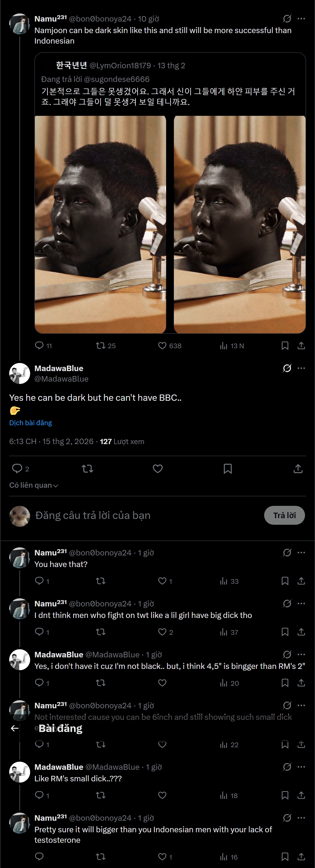Open quoted user @LymOrion18179 header
315x868 pixels.
point(120,65)
